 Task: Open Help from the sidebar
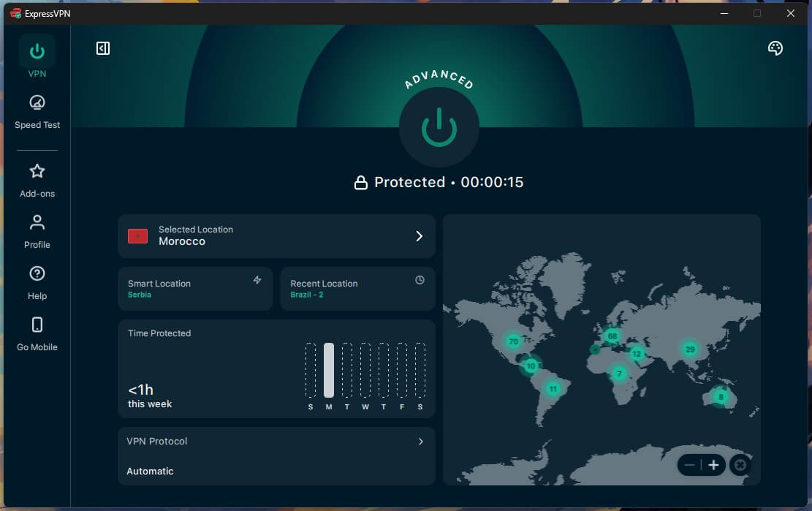[x=37, y=283]
